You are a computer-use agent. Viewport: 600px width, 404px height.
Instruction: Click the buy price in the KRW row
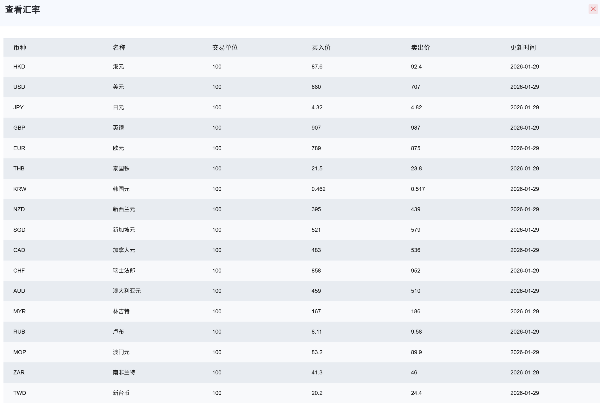[x=318, y=189]
